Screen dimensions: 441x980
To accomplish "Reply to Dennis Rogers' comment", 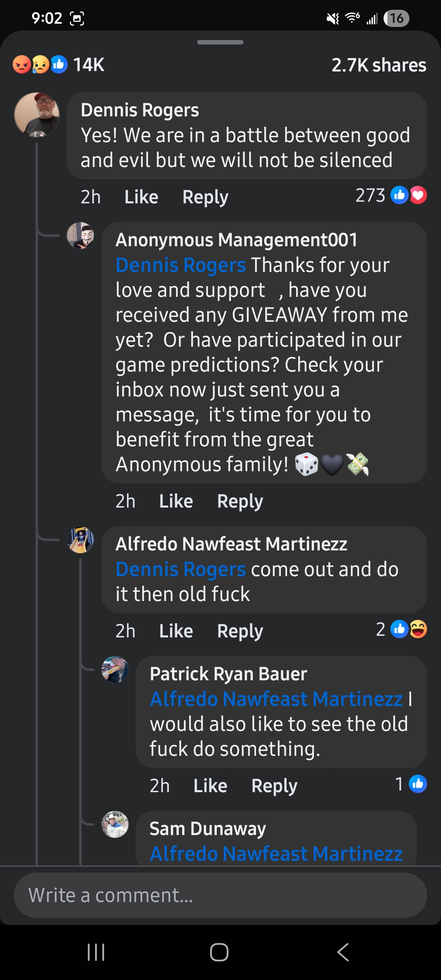I will 205,197.
